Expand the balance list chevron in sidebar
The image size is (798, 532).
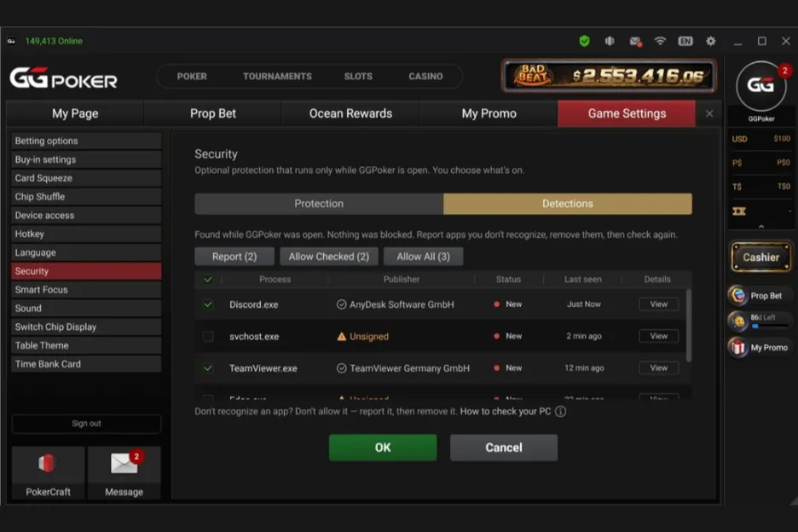click(x=761, y=227)
